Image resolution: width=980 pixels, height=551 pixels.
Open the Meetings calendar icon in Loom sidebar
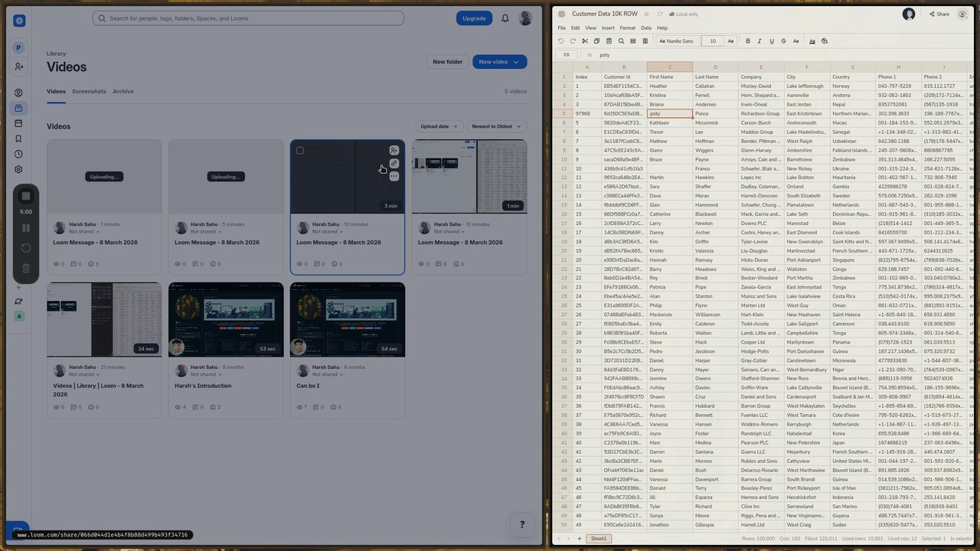(19, 123)
